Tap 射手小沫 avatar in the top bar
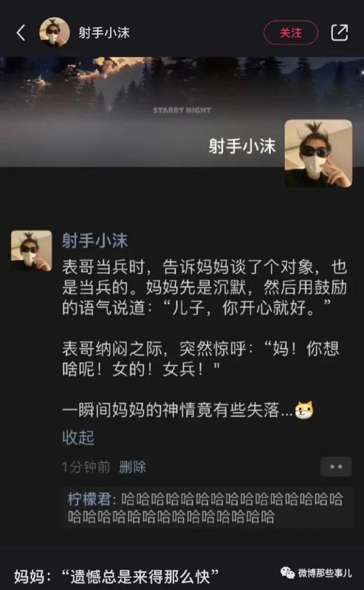Viewport: 364px width, 590px height. point(55,32)
